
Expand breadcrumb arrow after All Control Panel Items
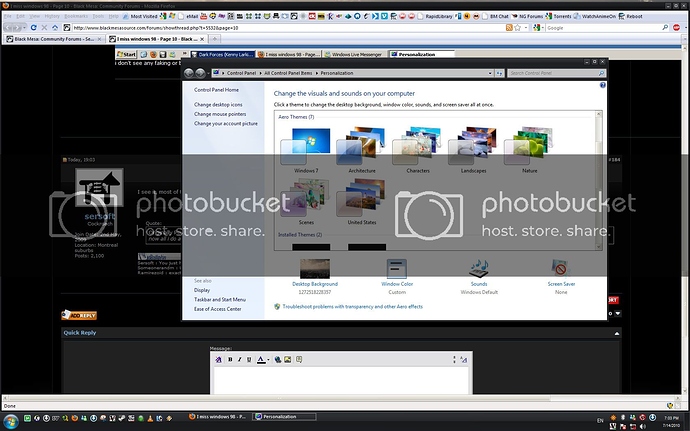coord(316,73)
